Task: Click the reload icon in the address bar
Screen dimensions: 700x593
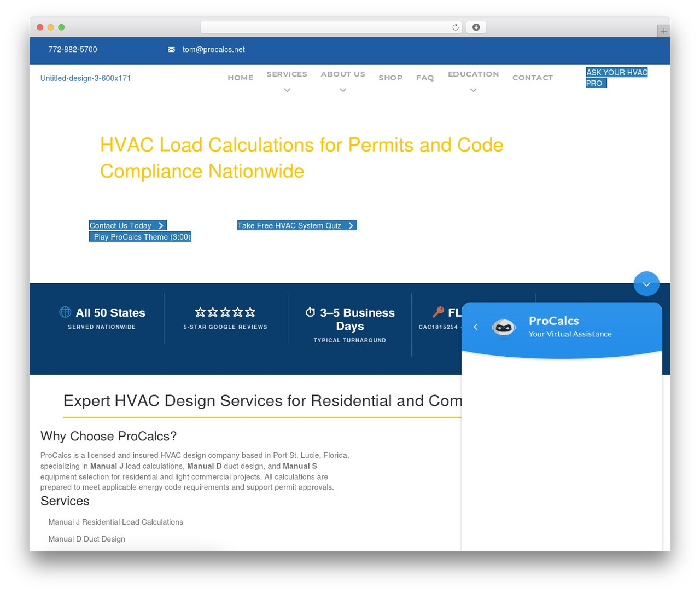Action: point(456,27)
